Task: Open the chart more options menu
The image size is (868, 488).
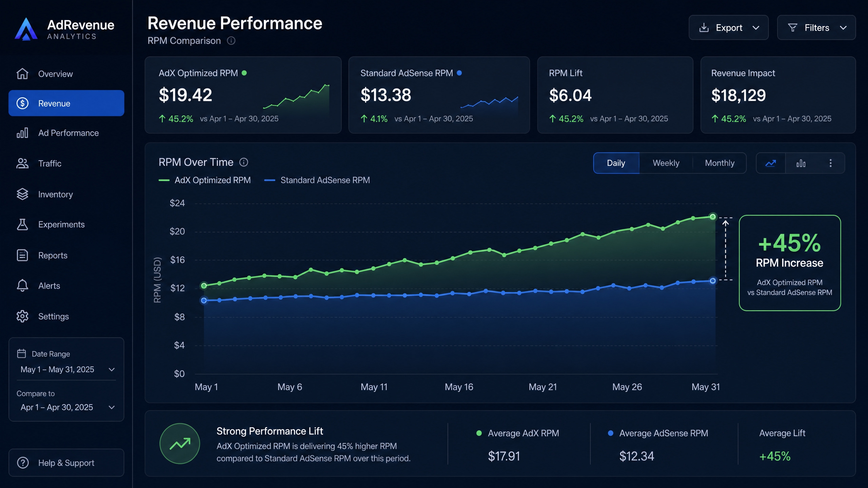Action: (830, 163)
